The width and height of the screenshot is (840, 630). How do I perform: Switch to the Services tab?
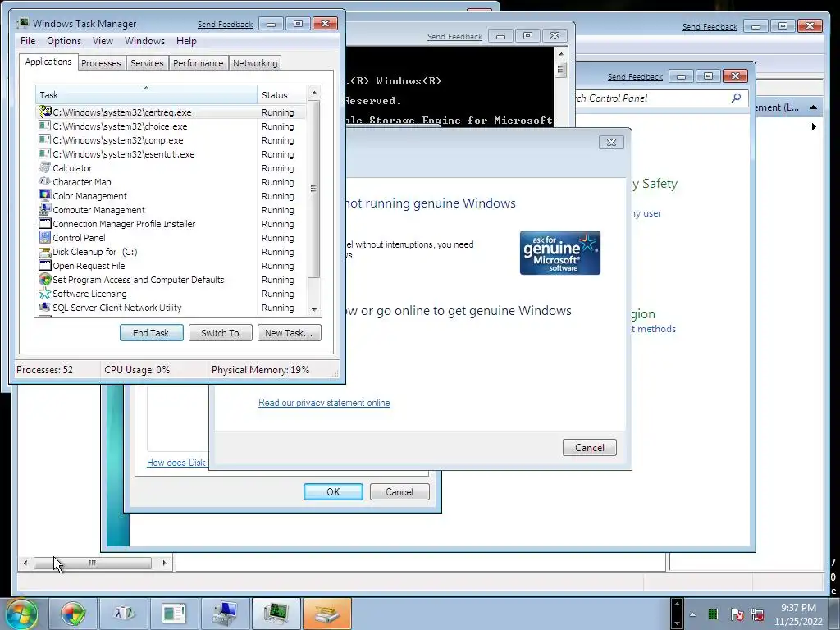click(147, 62)
